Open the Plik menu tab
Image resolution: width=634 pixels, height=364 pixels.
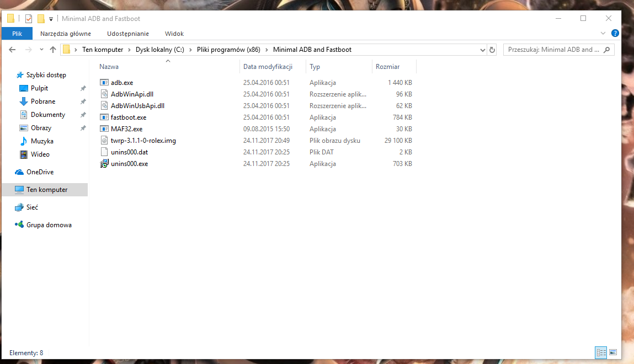click(17, 34)
